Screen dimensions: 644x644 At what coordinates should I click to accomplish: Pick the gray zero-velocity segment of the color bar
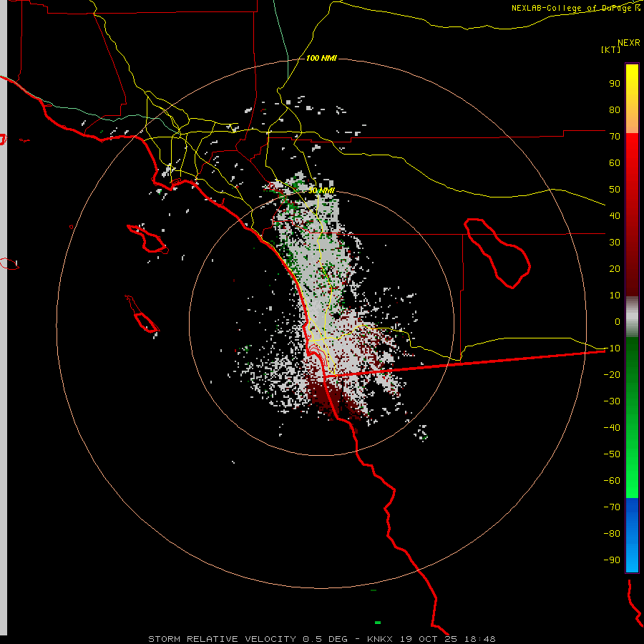tap(632, 317)
